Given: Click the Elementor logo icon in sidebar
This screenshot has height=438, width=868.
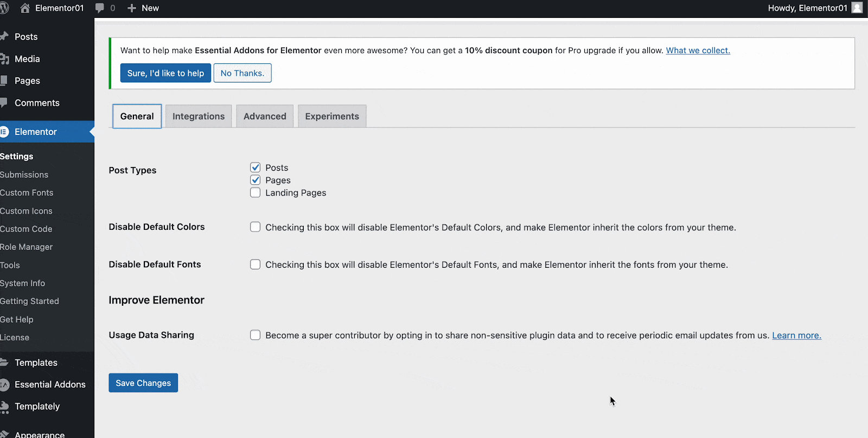Looking at the screenshot, I should (4, 132).
